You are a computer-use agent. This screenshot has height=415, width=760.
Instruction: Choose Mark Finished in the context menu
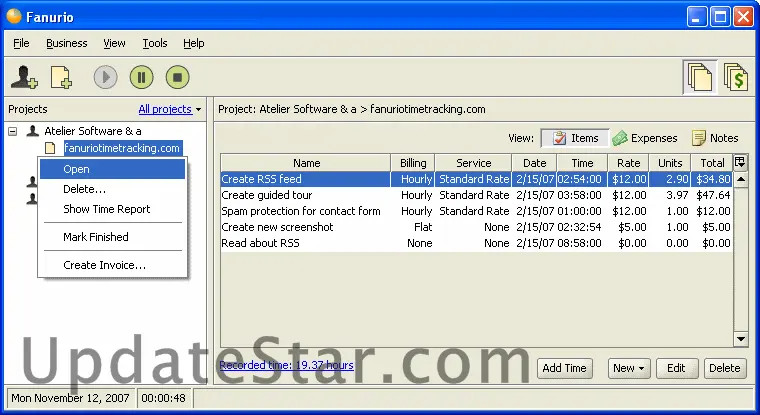[112, 237]
